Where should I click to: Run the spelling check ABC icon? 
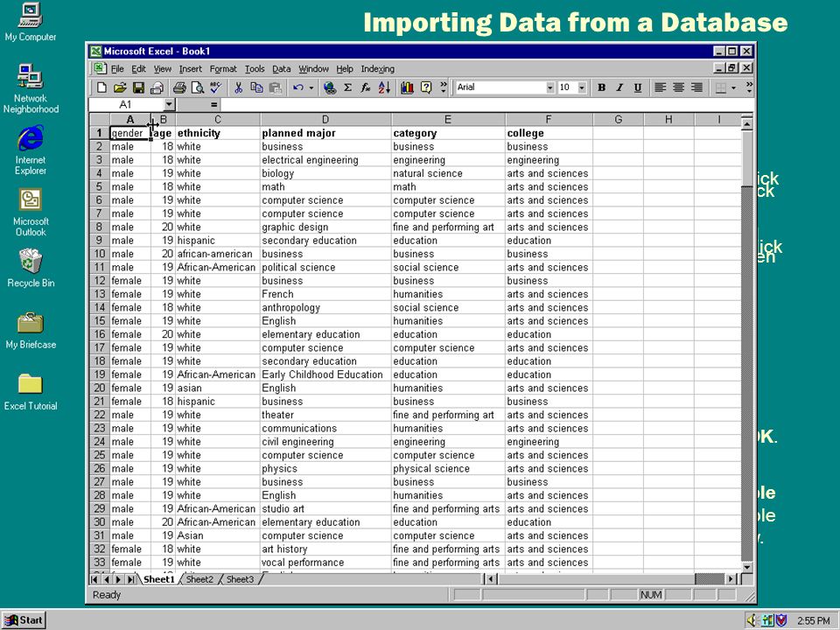pyautogui.click(x=216, y=87)
